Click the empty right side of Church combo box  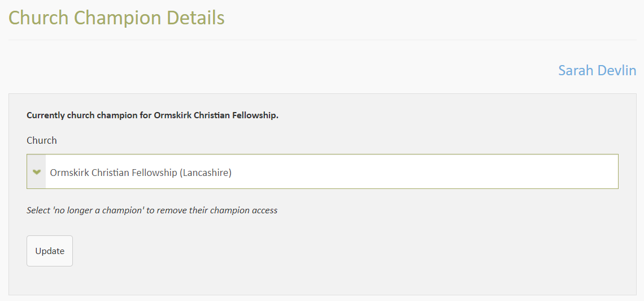click(x=452, y=171)
